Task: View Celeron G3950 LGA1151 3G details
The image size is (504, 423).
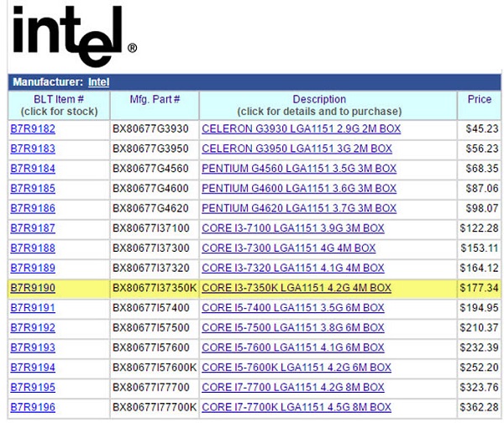Action: (x=297, y=149)
